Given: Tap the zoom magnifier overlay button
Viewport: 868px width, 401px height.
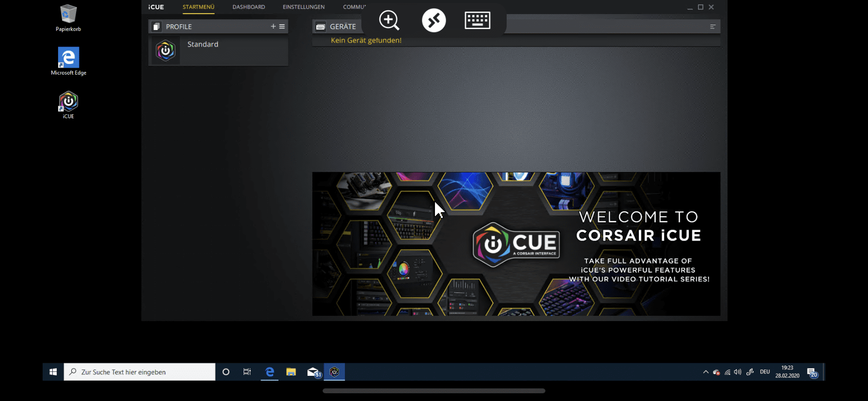Looking at the screenshot, I should tap(389, 20).
